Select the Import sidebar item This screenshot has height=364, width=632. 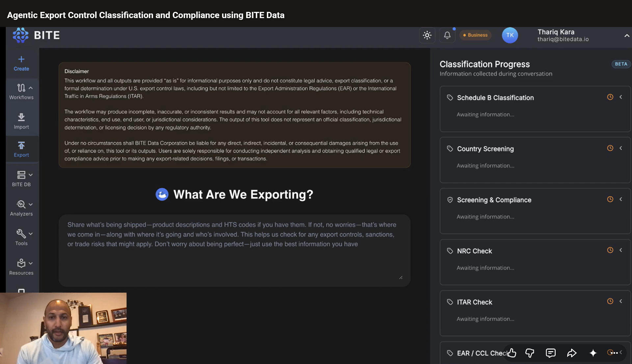point(21,121)
